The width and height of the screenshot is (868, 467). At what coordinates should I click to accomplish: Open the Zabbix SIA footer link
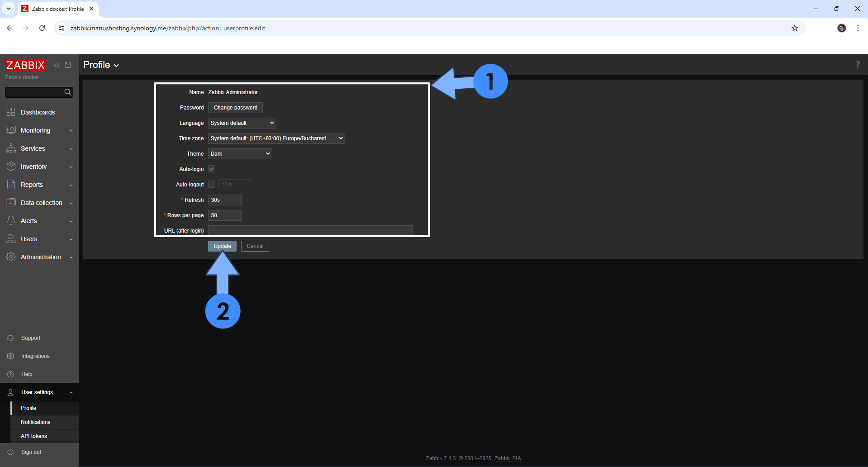pos(508,458)
